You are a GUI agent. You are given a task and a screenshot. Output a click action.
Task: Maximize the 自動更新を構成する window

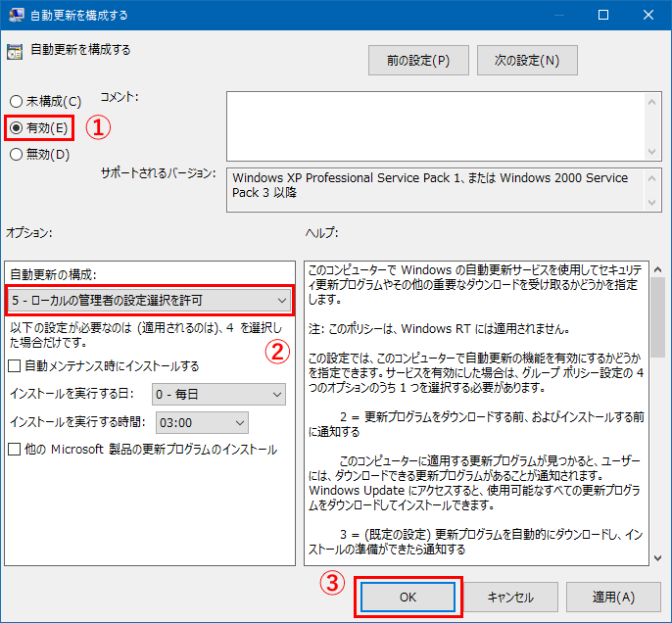coord(603,15)
